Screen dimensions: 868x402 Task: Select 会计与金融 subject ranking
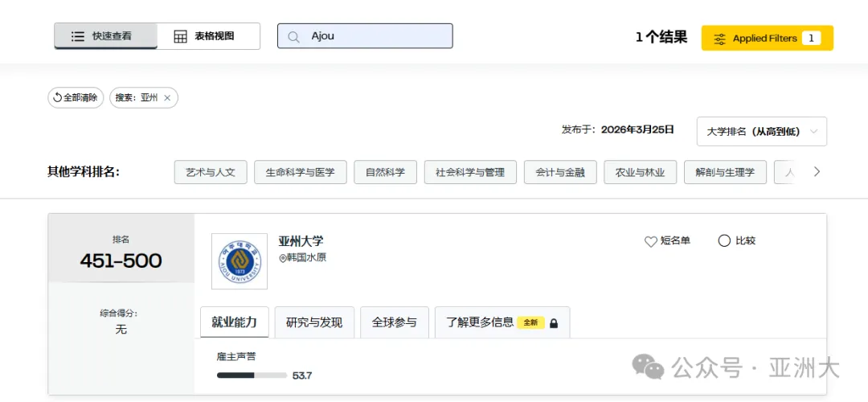coord(560,172)
